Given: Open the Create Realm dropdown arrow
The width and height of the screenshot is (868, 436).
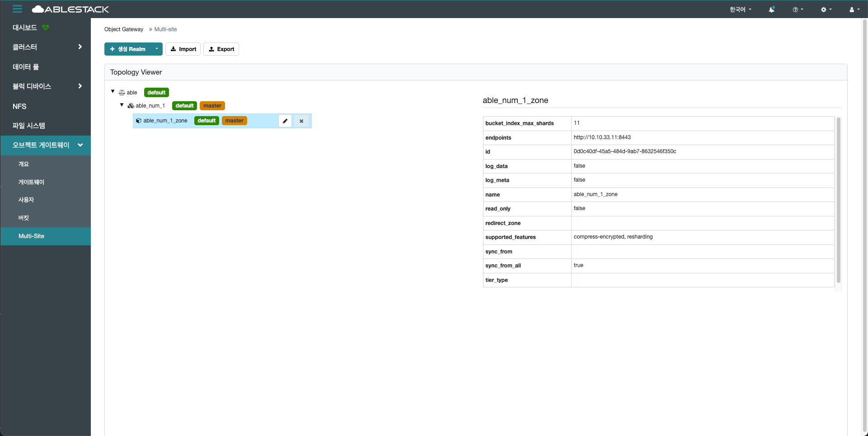Looking at the screenshot, I should point(157,49).
